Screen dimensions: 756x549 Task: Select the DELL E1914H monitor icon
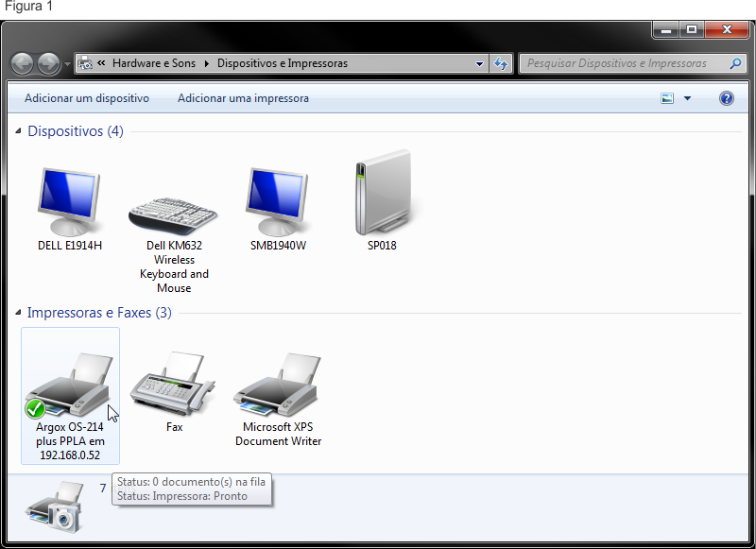pos(69,202)
